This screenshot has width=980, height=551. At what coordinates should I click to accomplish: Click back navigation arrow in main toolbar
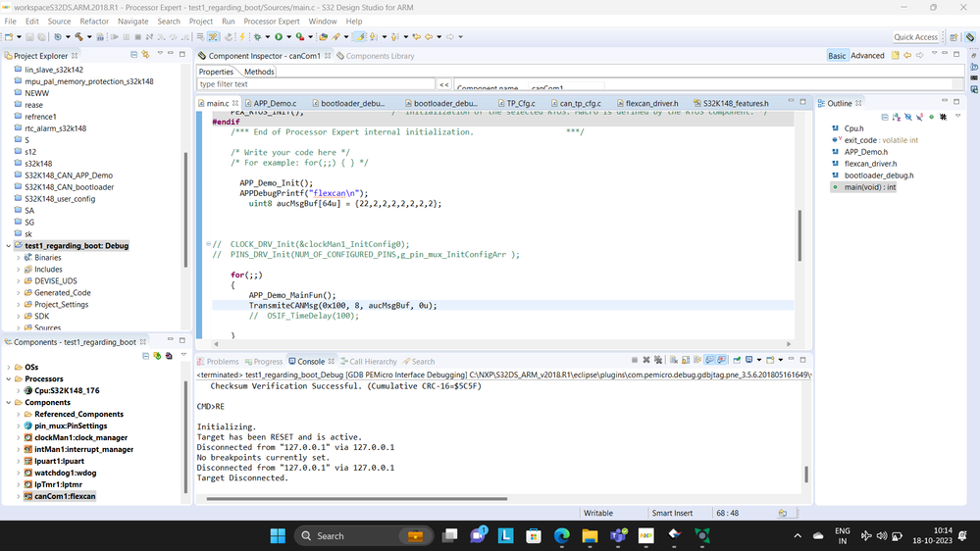point(428,37)
